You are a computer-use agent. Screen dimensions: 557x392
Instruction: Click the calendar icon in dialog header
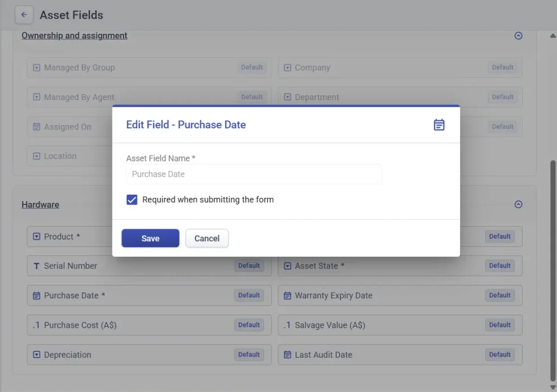[x=439, y=125]
